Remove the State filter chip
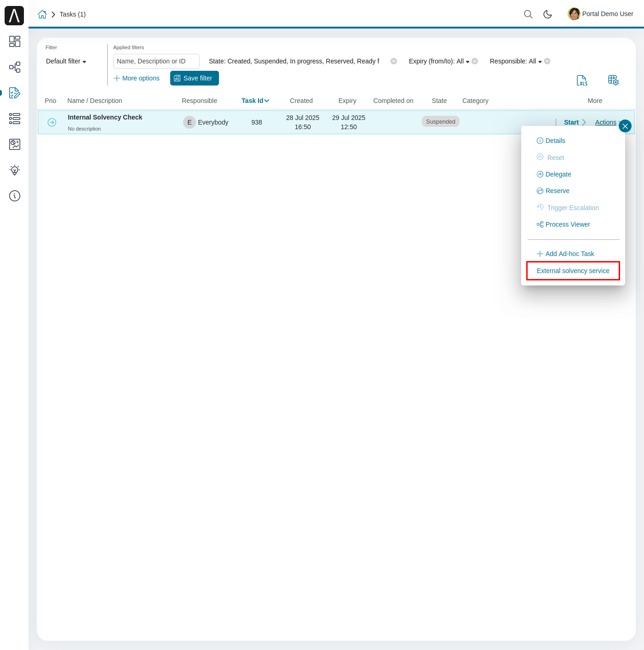 (x=394, y=61)
